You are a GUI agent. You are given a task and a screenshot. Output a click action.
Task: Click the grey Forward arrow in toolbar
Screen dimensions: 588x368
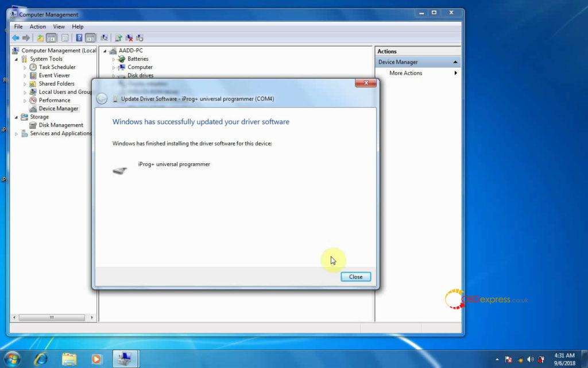click(x=26, y=38)
